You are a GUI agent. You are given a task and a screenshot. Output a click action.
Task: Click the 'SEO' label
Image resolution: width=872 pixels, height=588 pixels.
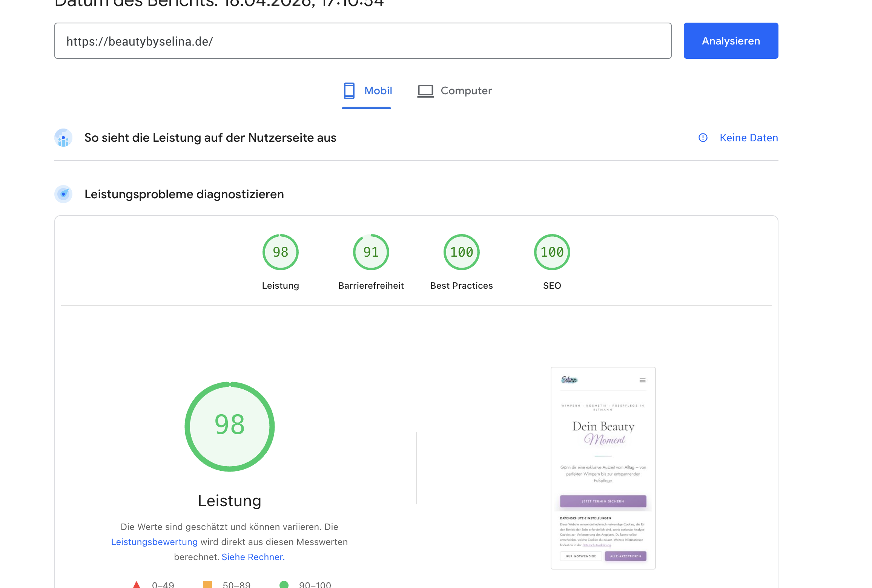point(552,285)
